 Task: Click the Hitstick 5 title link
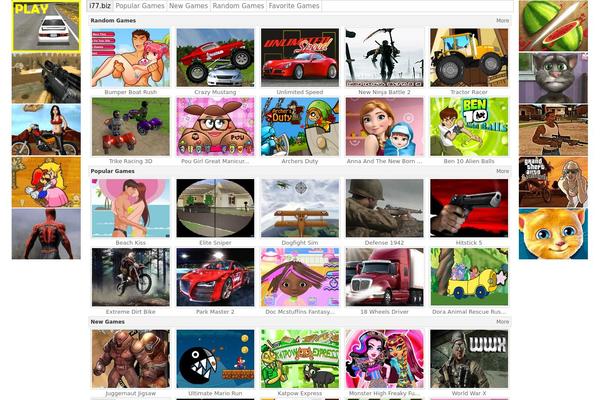pyautogui.click(x=469, y=243)
